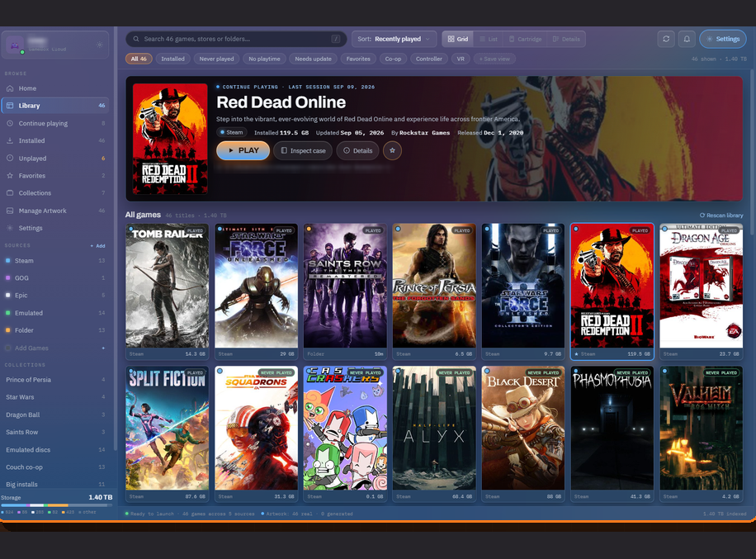
Task: Click the Red Dead Redemption II cover in hero
Action: [x=170, y=139]
